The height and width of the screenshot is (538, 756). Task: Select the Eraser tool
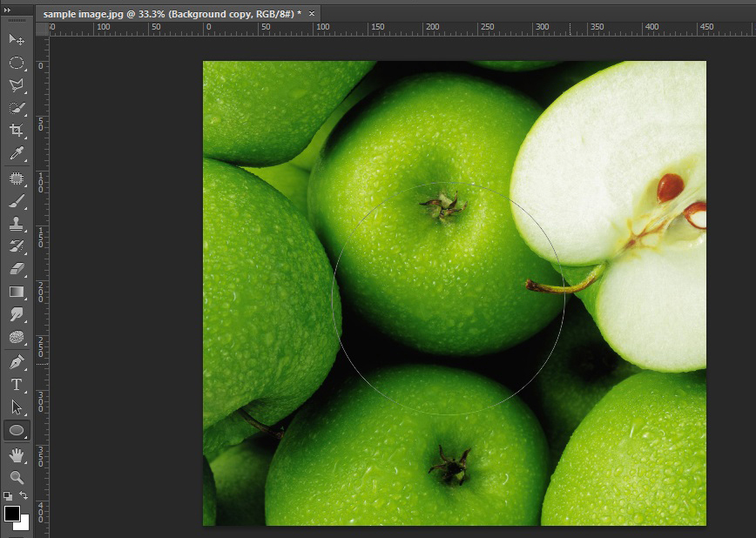(17, 269)
